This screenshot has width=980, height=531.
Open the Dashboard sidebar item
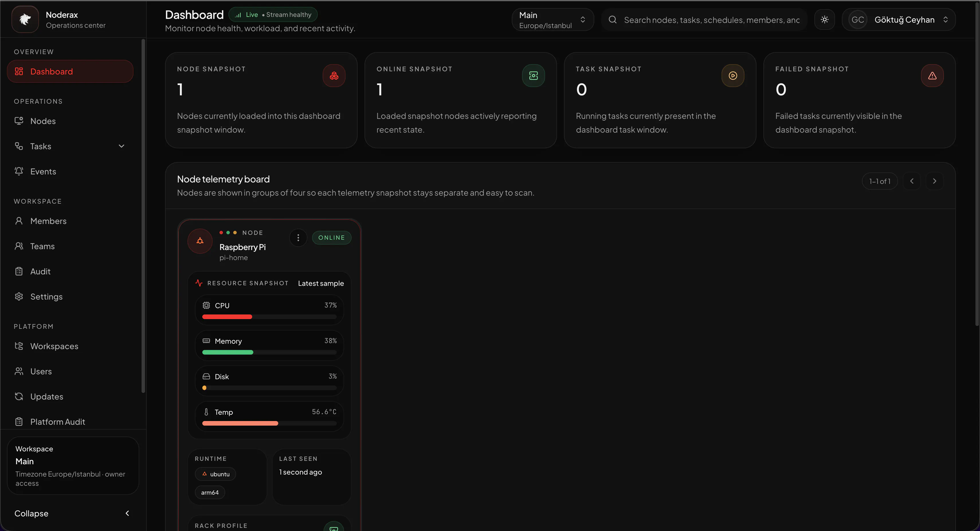tap(70, 72)
